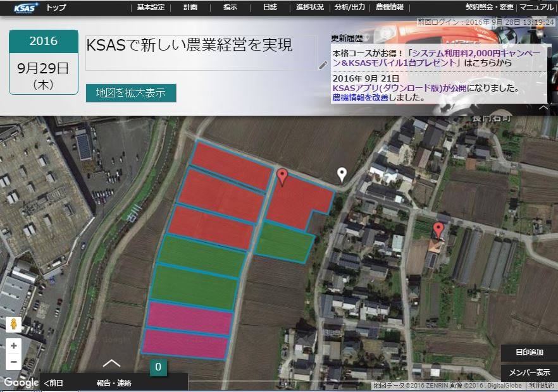Click the KSASで新しい農業経営を実現 title field
The width and height of the screenshot is (558, 392).
(x=201, y=52)
